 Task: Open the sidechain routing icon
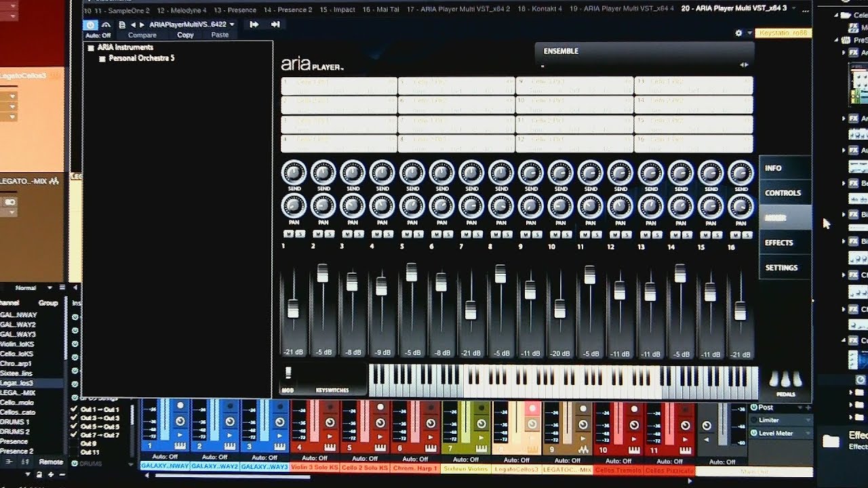click(x=106, y=24)
